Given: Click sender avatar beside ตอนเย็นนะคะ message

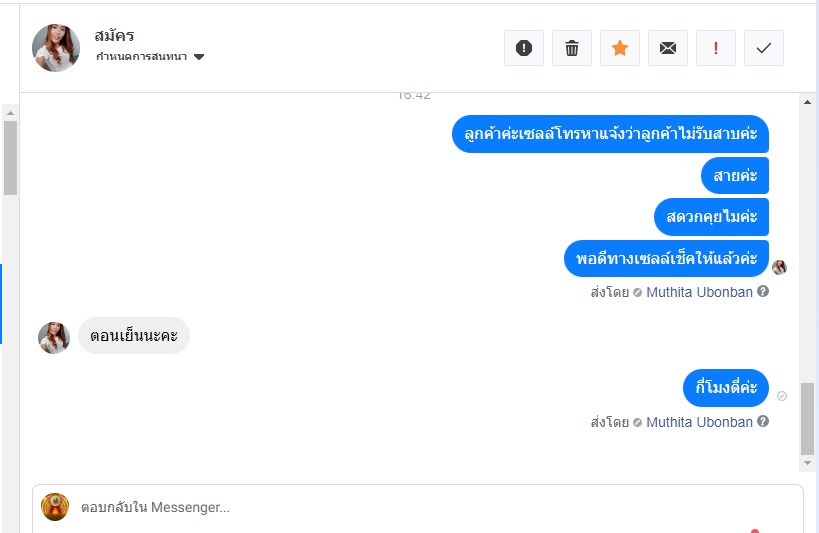Looking at the screenshot, I should coord(54,338).
